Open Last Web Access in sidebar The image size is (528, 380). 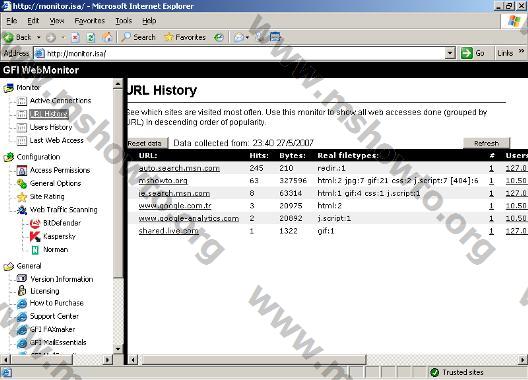pyautogui.click(x=57, y=140)
